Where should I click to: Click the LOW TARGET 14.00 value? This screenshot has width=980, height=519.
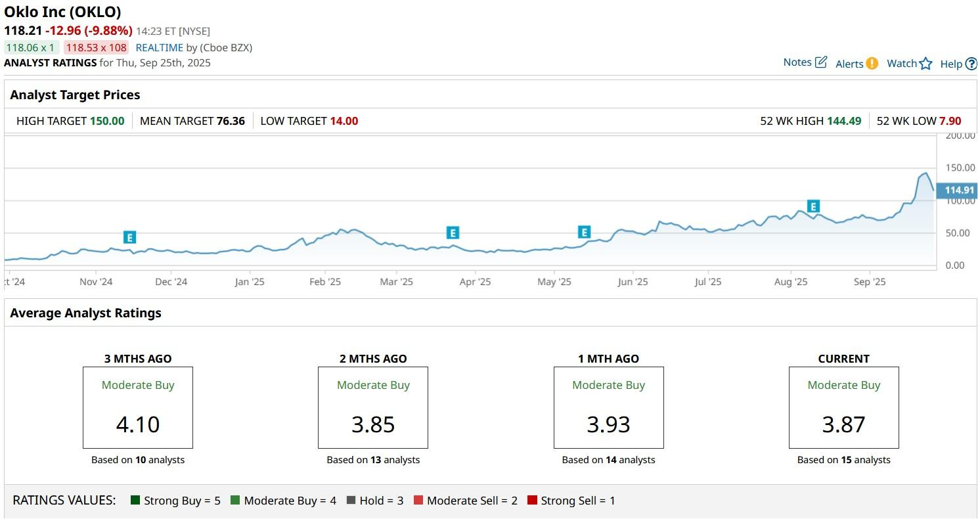344,121
